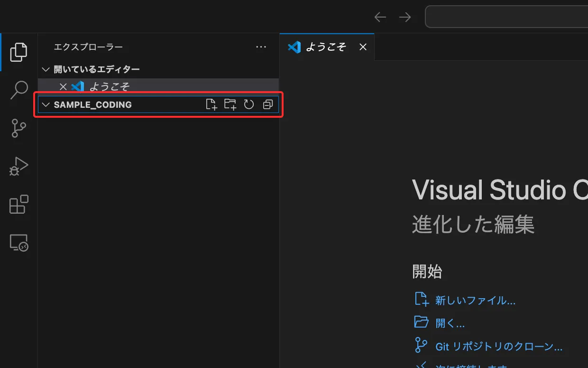Open the Run and Debug view

click(x=18, y=166)
